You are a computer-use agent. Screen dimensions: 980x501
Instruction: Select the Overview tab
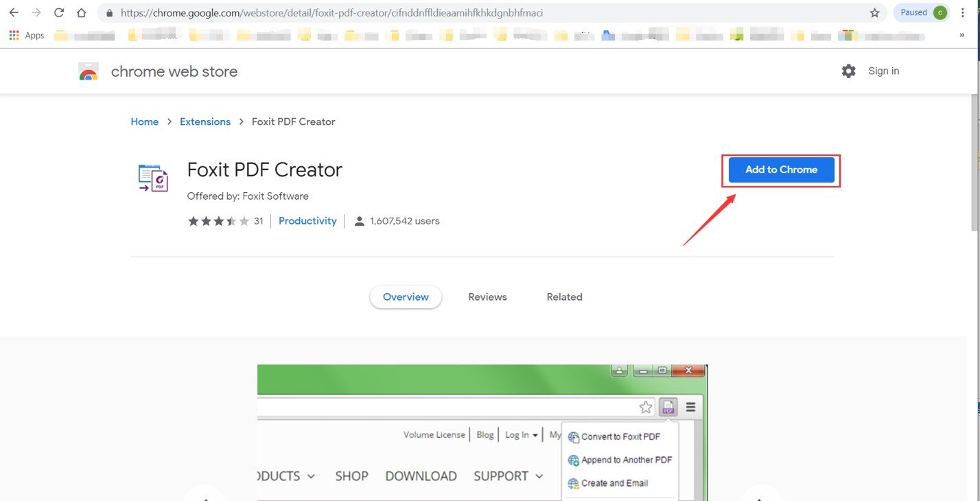[x=406, y=297]
